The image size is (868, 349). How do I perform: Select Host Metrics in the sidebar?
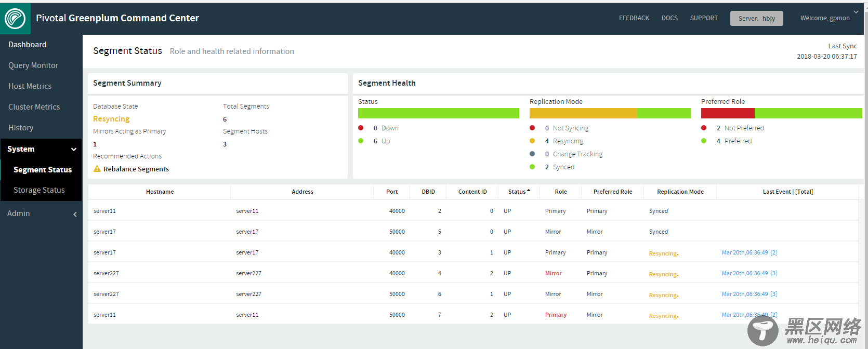[x=30, y=86]
